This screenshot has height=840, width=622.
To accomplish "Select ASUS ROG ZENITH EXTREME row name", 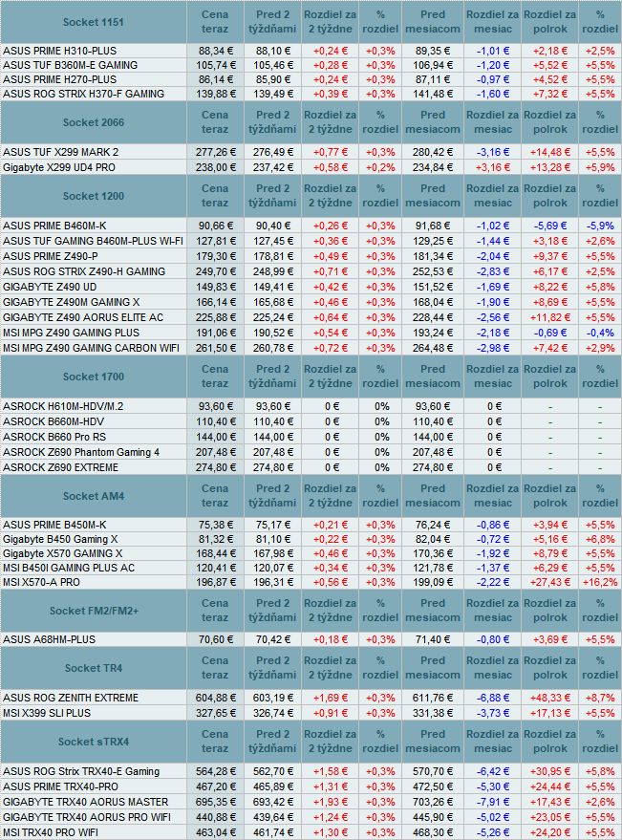I will 71,698.
